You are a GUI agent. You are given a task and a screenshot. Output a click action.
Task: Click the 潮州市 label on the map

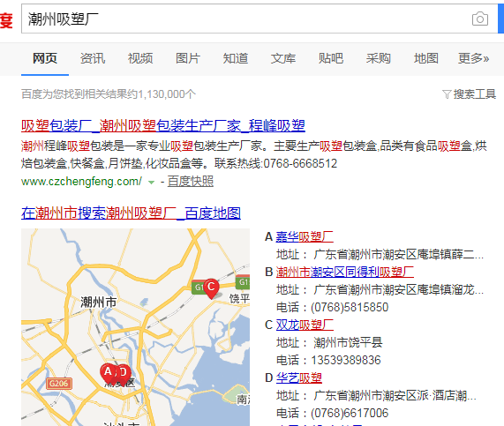click(x=98, y=302)
